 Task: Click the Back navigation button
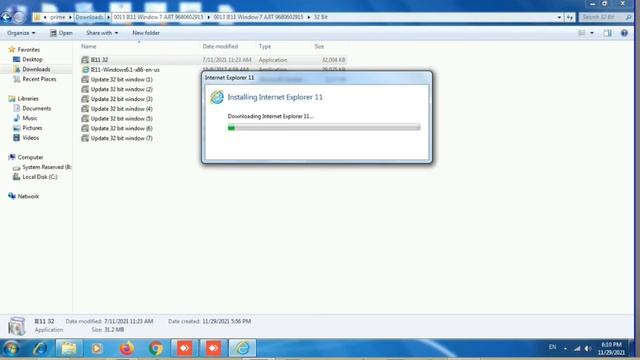[6, 17]
